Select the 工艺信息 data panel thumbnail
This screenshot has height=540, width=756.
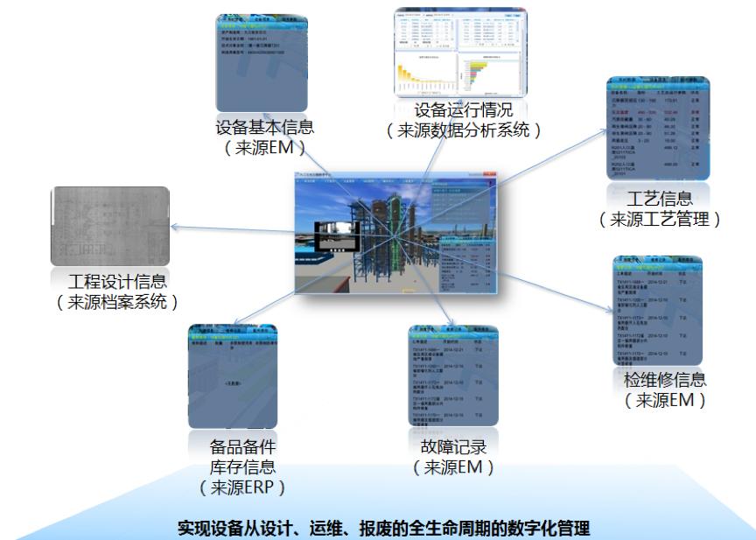(657, 132)
